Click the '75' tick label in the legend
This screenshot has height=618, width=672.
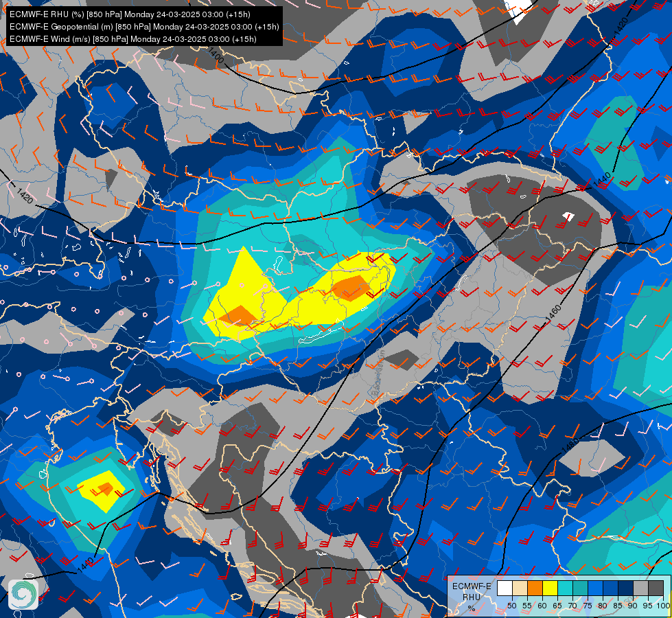pyautogui.click(x=588, y=606)
